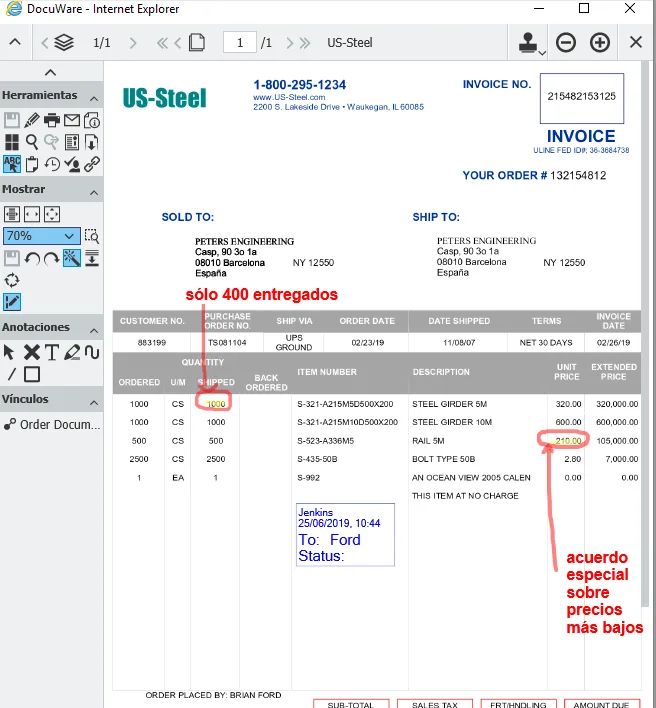The image size is (656, 708).
Task: Zoom in with the plus circle button
Action: [600, 42]
